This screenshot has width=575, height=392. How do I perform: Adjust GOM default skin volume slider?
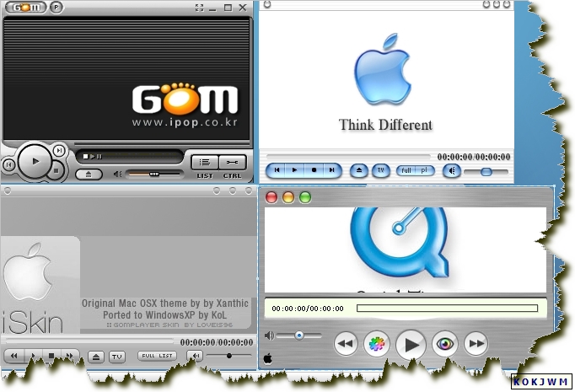[154, 175]
